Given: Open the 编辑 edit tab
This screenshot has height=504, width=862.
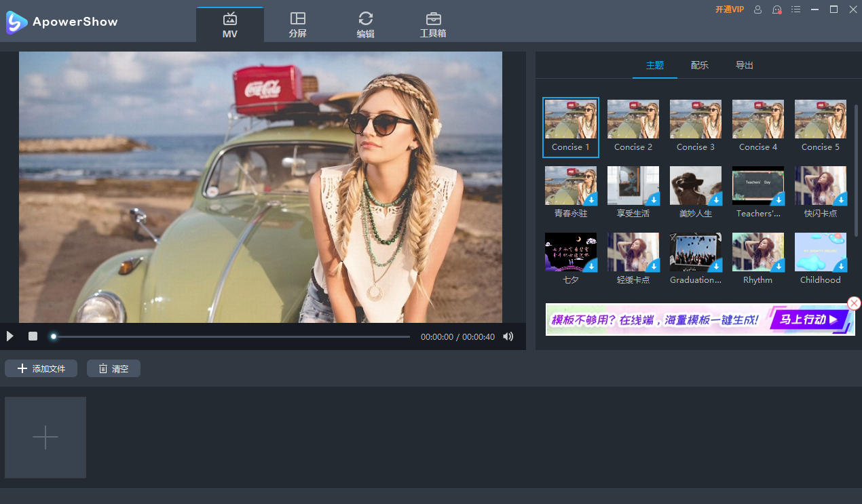Looking at the screenshot, I should click(x=365, y=24).
